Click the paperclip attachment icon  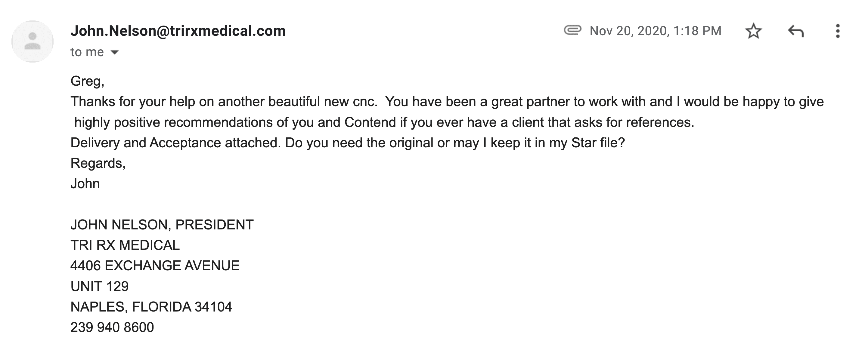click(x=572, y=30)
